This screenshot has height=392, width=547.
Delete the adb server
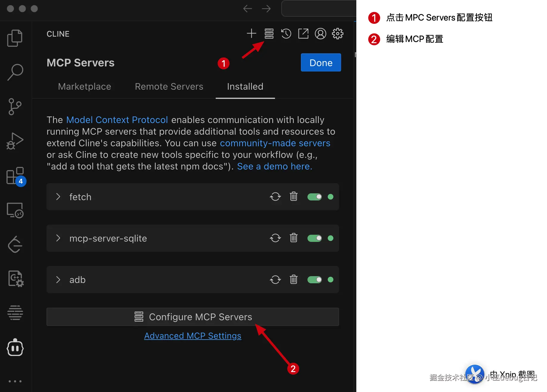point(294,279)
